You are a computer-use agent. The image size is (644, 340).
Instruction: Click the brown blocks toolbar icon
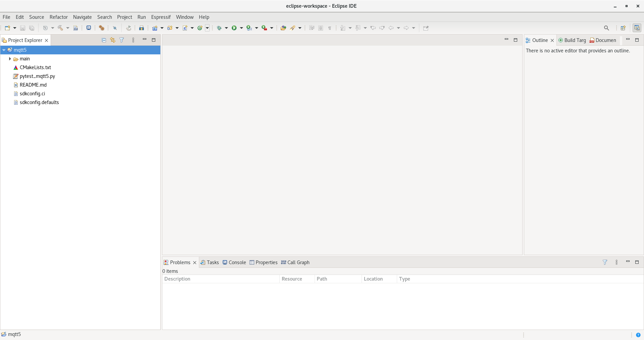[102, 28]
